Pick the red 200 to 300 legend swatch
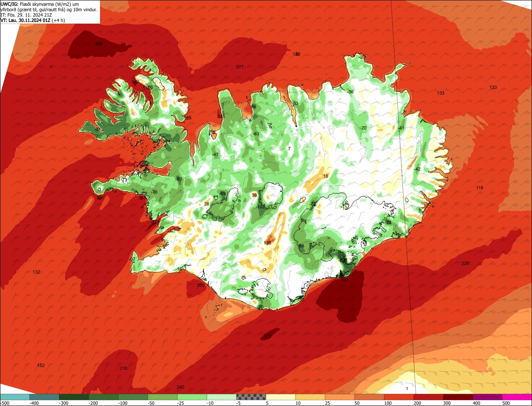 coord(428,397)
